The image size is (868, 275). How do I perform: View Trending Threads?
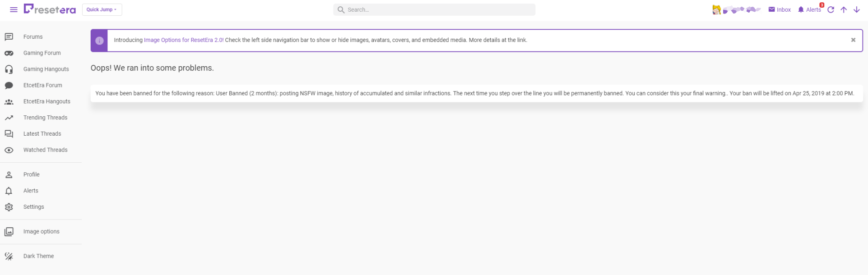(45, 118)
